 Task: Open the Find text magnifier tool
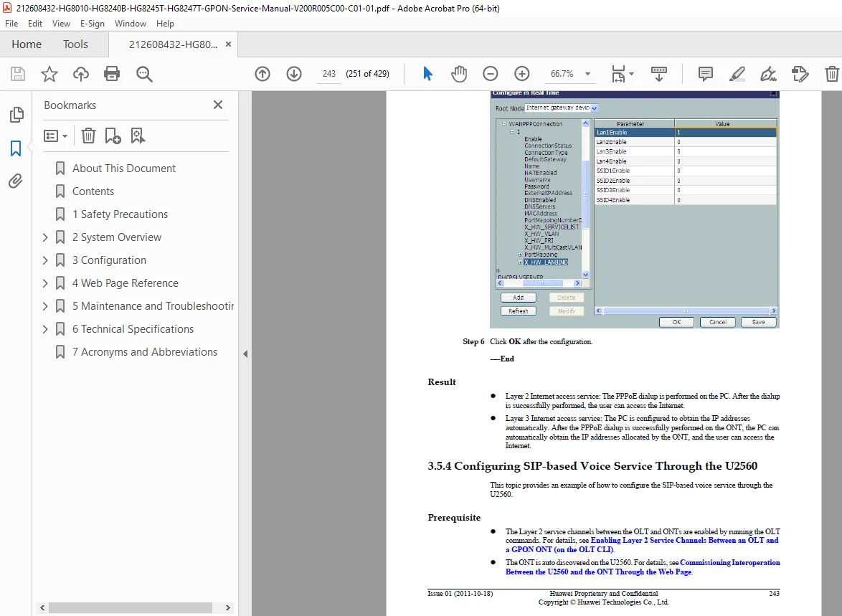pyautogui.click(x=144, y=74)
